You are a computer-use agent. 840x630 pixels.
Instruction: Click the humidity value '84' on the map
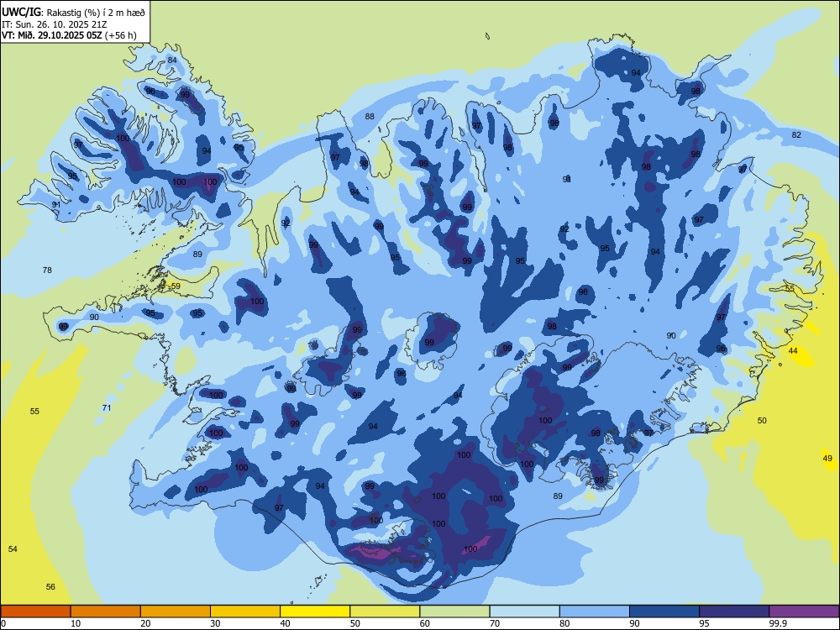click(172, 60)
